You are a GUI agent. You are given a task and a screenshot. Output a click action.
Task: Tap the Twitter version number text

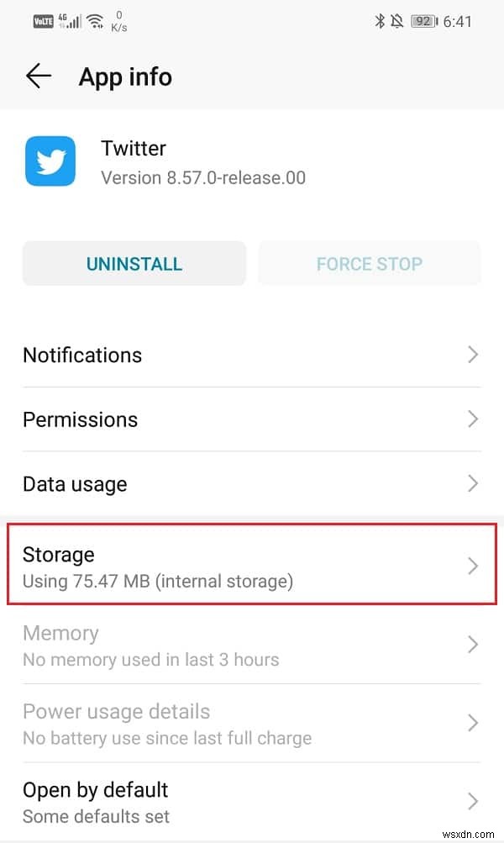(x=203, y=177)
